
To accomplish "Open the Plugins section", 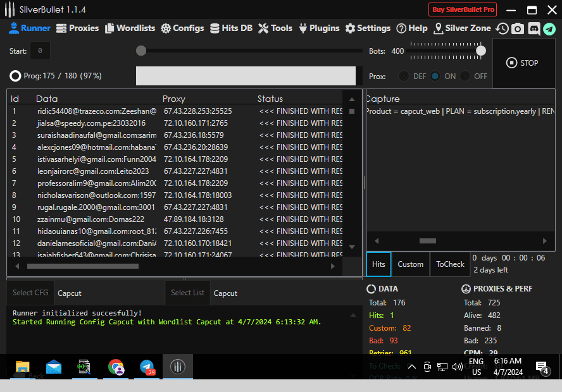I will point(319,28).
